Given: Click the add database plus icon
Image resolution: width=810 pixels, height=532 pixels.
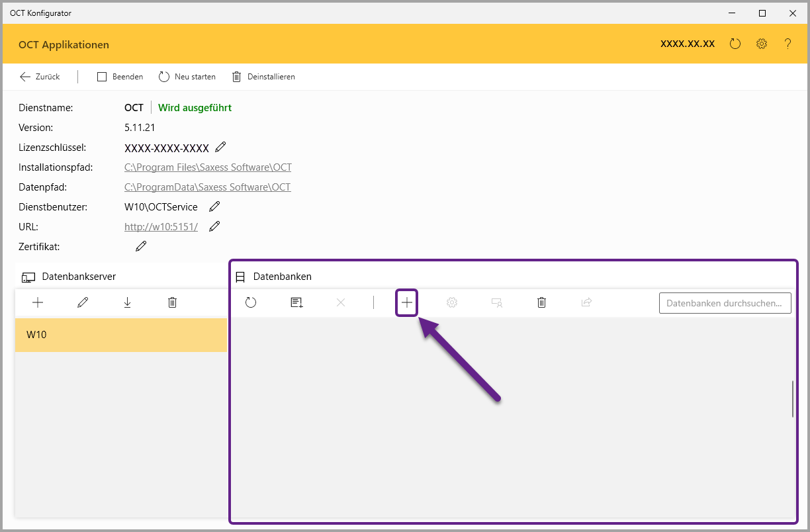Looking at the screenshot, I should coord(406,302).
